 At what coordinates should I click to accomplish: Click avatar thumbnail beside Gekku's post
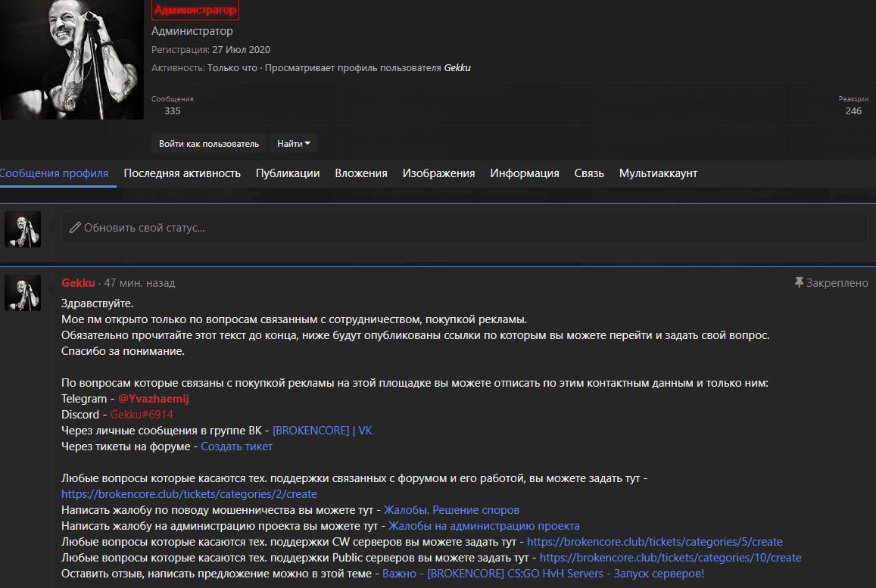(23, 293)
